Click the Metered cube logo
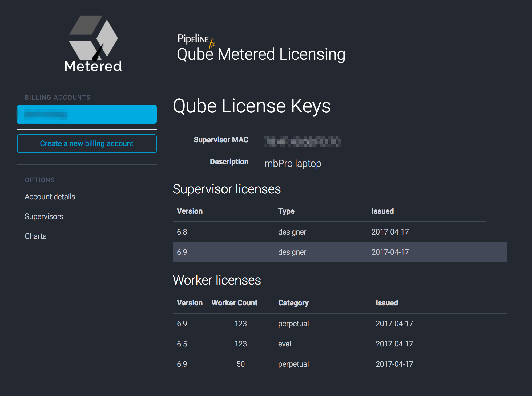This screenshot has width=532, height=396. click(x=93, y=43)
